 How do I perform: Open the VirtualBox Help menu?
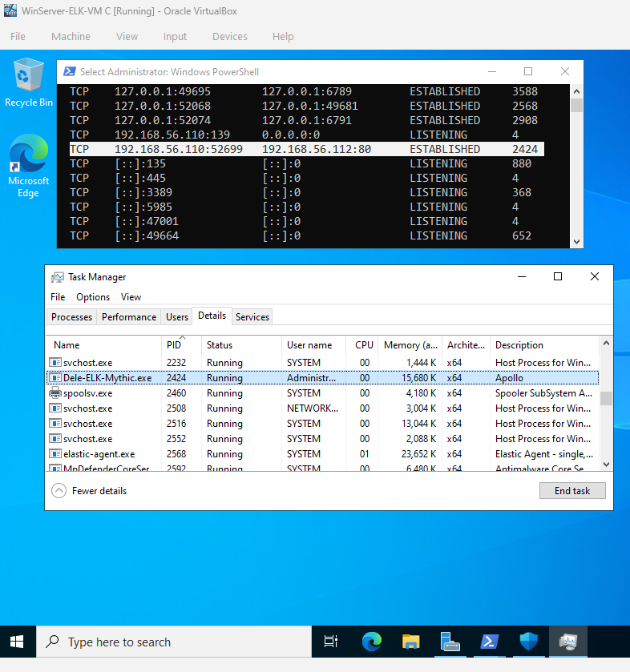[283, 36]
